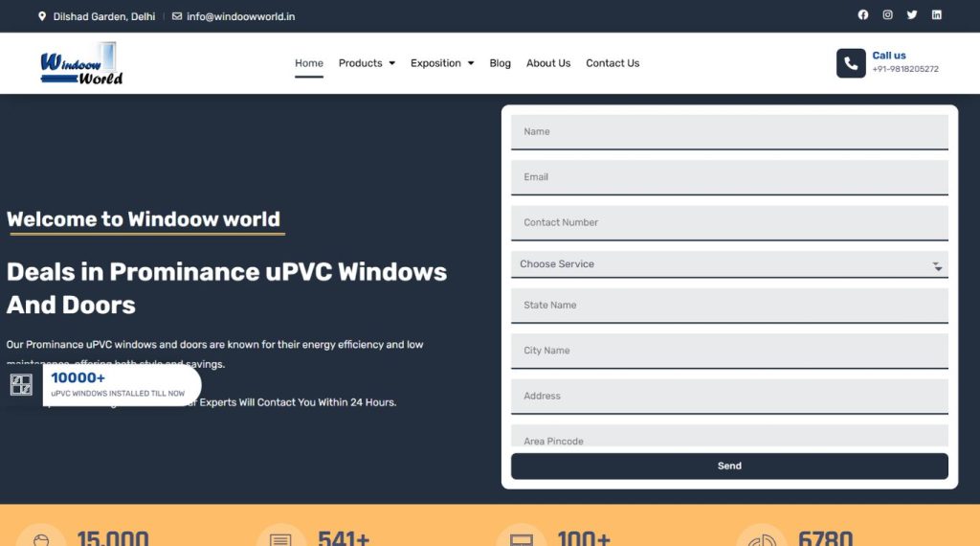Screen dimensions: 980x546
Task: Click the +91-9818205272 phone number
Action: (905, 69)
